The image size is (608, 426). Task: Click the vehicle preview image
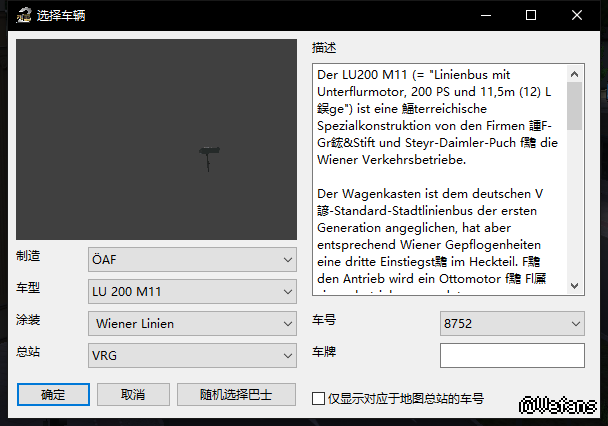[157, 140]
